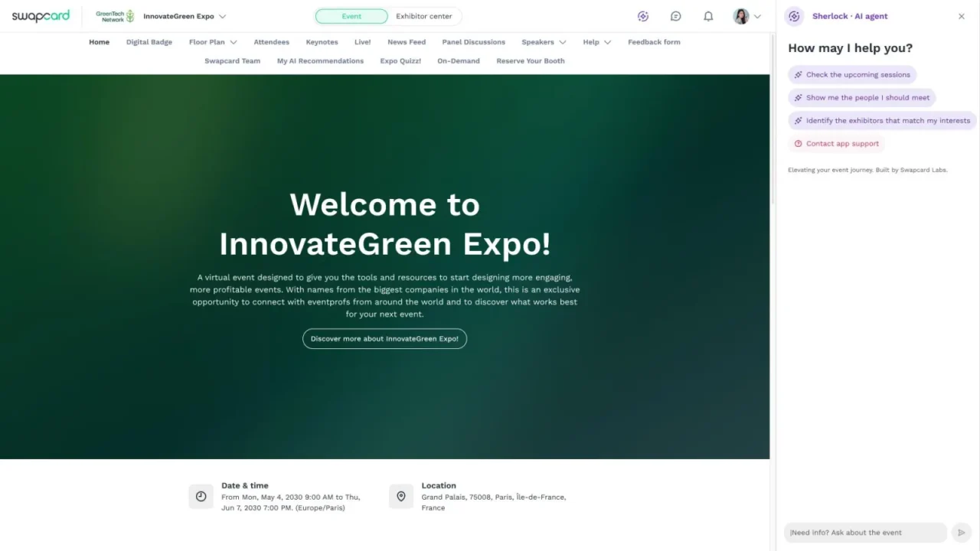The height and width of the screenshot is (551, 980).
Task: Expand the Speakers menu
Action: click(544, 42)
